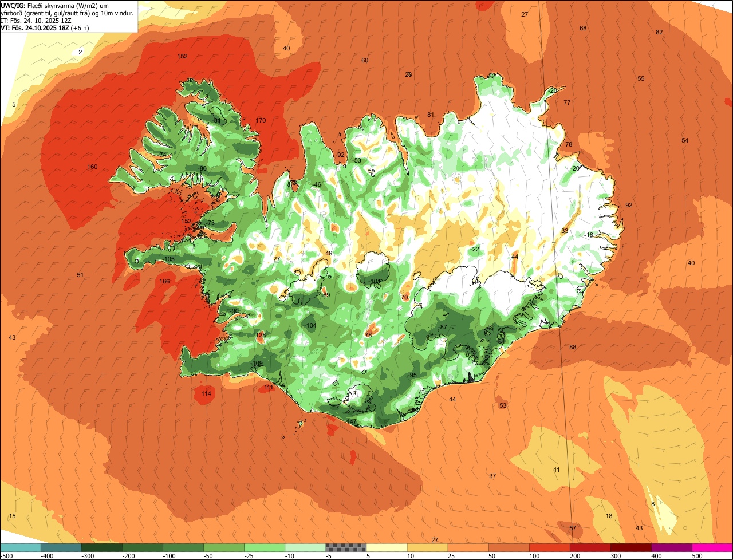Click the map value '-22'
Viewport: 733px width, 560px height.
click(x=475, y=249)
